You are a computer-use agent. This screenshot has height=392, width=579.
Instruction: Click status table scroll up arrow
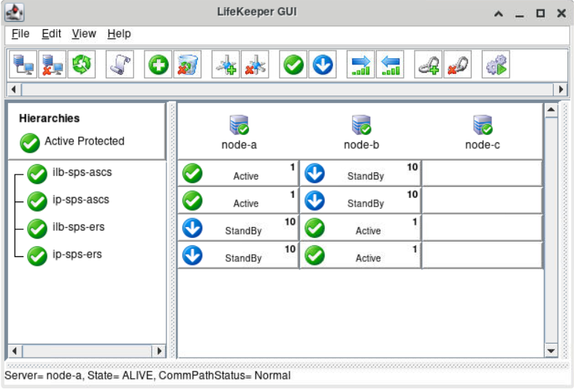click(x=551, y=109)
